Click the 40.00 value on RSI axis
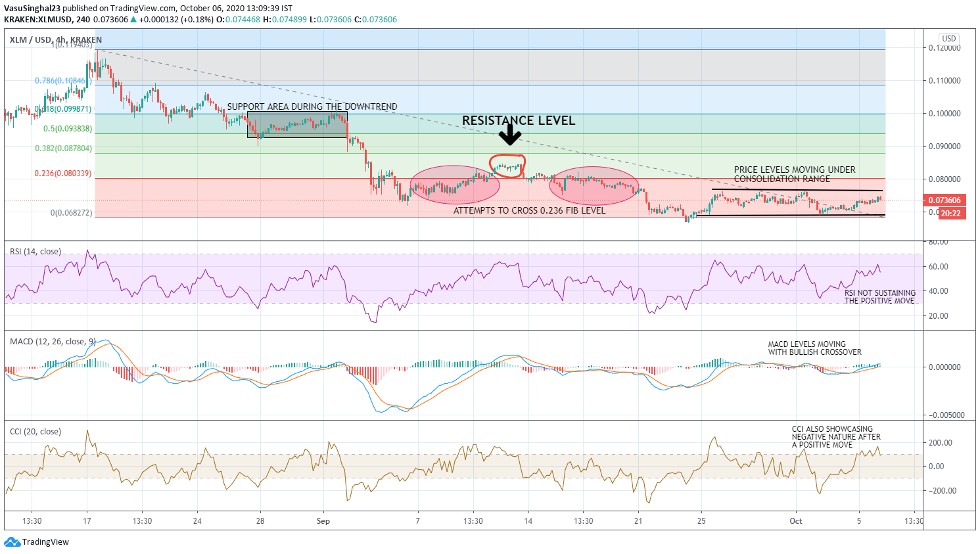Viewport: 980px width, 554px height. 938,291
